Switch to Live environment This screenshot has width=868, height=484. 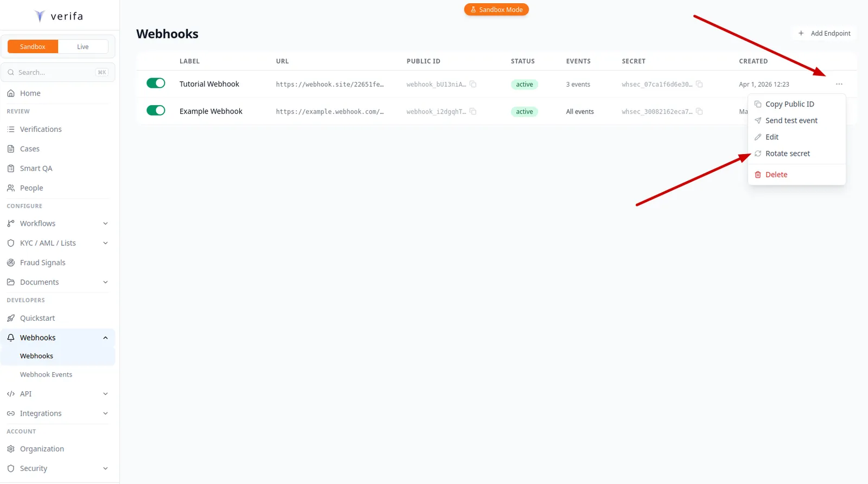click(83, 47)
